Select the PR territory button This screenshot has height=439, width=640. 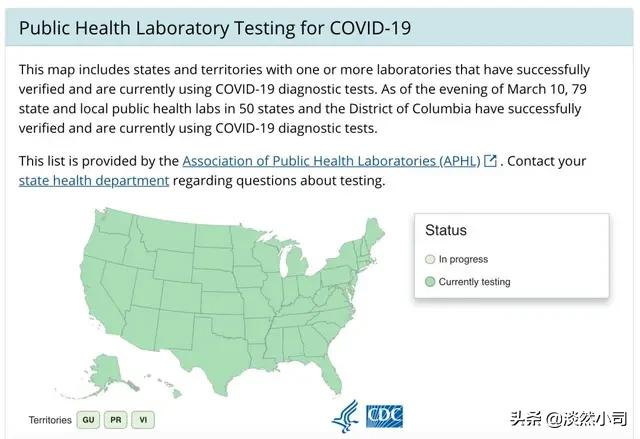pos(116,420)
